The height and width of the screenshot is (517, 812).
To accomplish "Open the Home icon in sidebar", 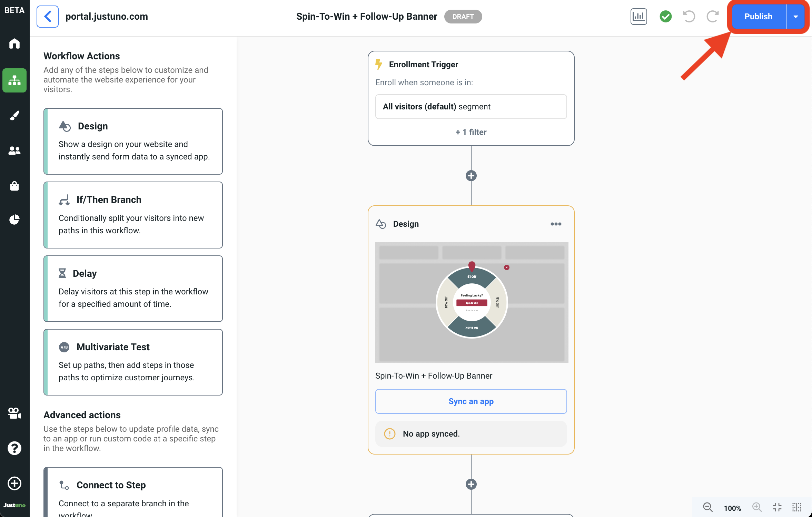I will (14, 44).
